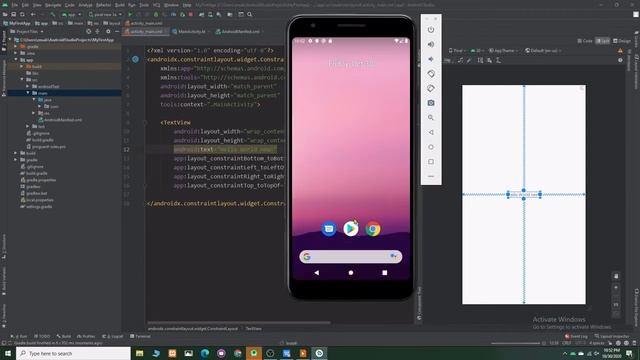Expand the res folder in project tree
This screenshot has height=360, width=640.
point(34,113)
